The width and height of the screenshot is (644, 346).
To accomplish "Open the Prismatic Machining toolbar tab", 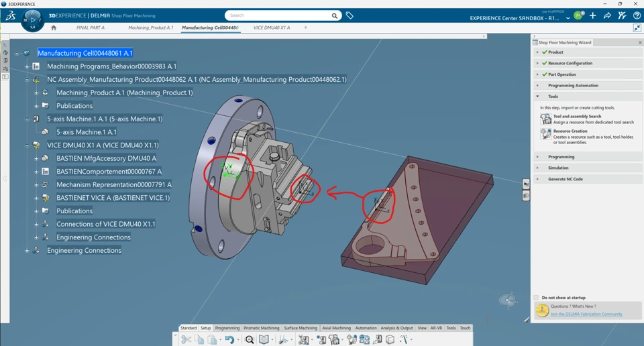I will 261,328.
